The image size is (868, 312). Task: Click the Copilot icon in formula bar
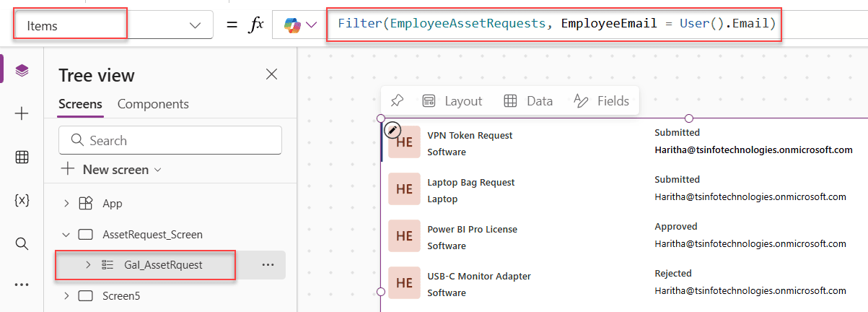coord(292,25)
